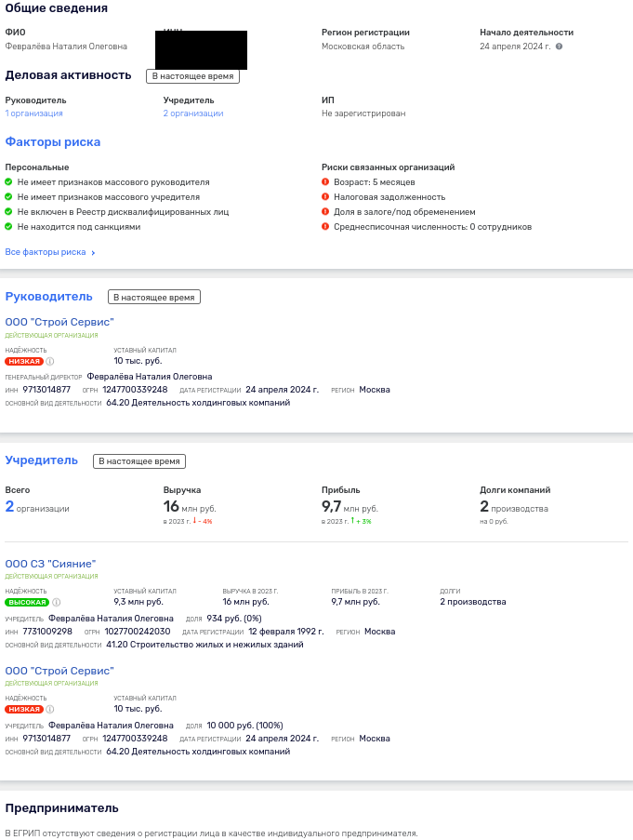Viewport: 633px width, 840px height.
Task: Click the red down arrow under Выручка
Action: point(195,521)
